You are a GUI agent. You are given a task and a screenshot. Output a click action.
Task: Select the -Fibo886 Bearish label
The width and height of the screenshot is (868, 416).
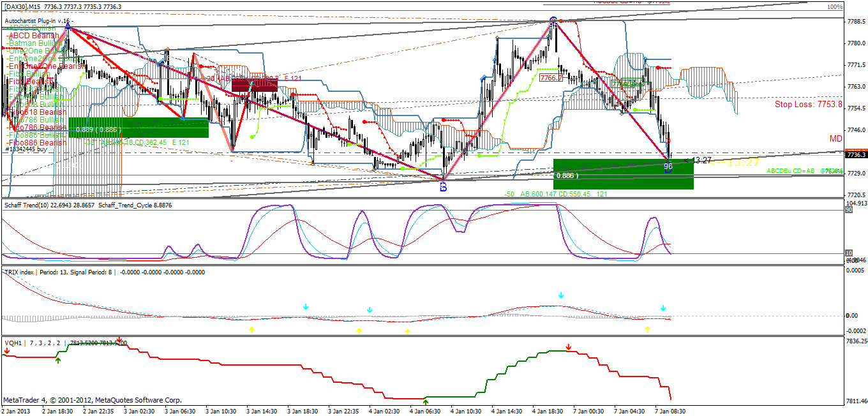click(36, 143)
